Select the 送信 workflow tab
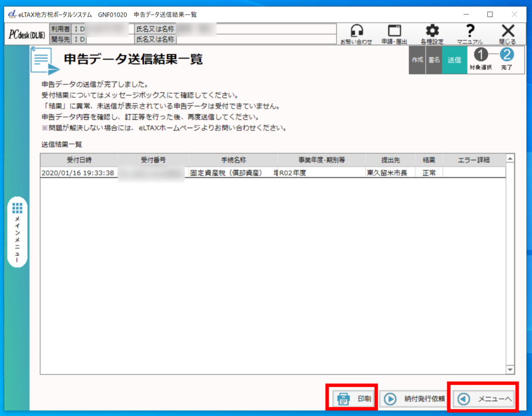Viewport: 532px width, 416px height. [454, 60]
